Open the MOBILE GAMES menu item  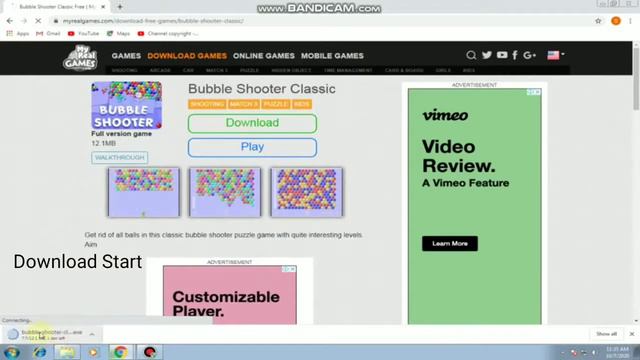332,56
